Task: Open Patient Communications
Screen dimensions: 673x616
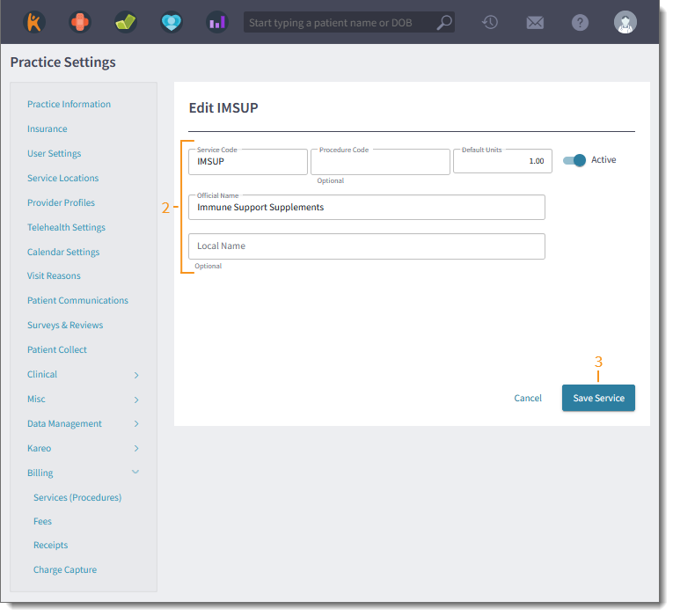Action: 77,300
